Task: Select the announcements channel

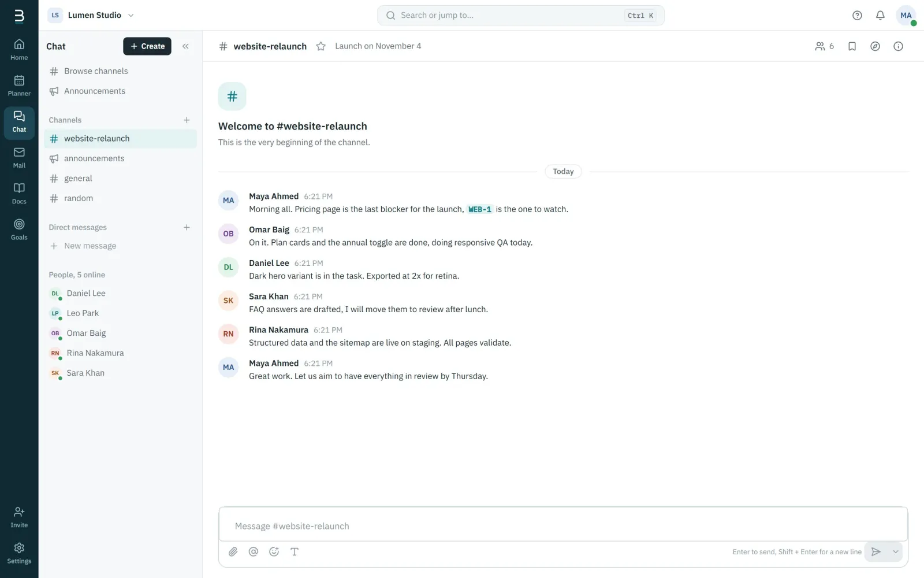Action: pos(120,158)
